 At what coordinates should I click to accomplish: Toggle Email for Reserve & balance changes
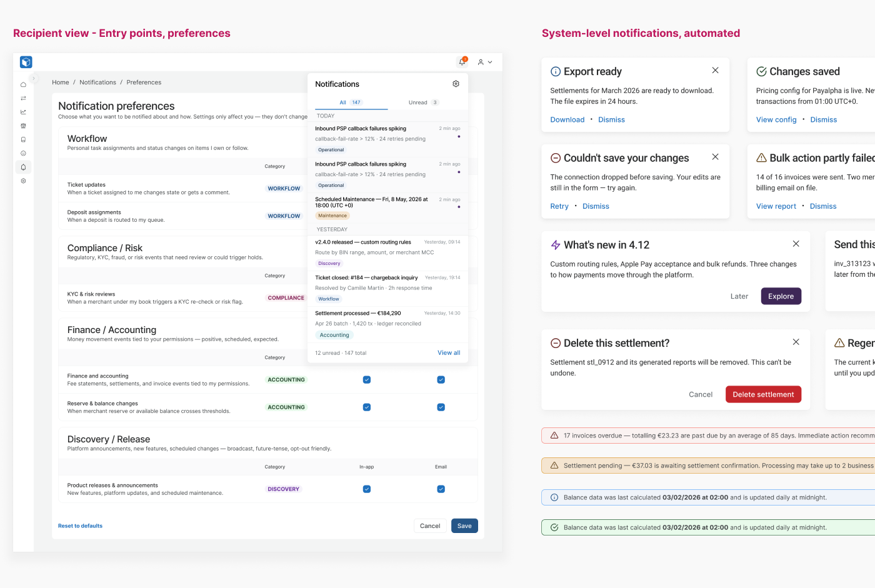[441, 407]
